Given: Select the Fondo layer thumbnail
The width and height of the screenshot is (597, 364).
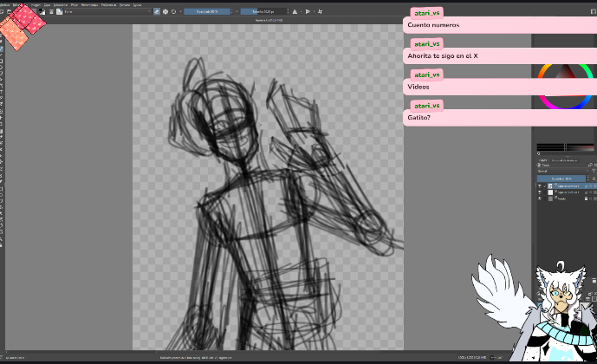Looking at the screenshot, I should [550, 198].
